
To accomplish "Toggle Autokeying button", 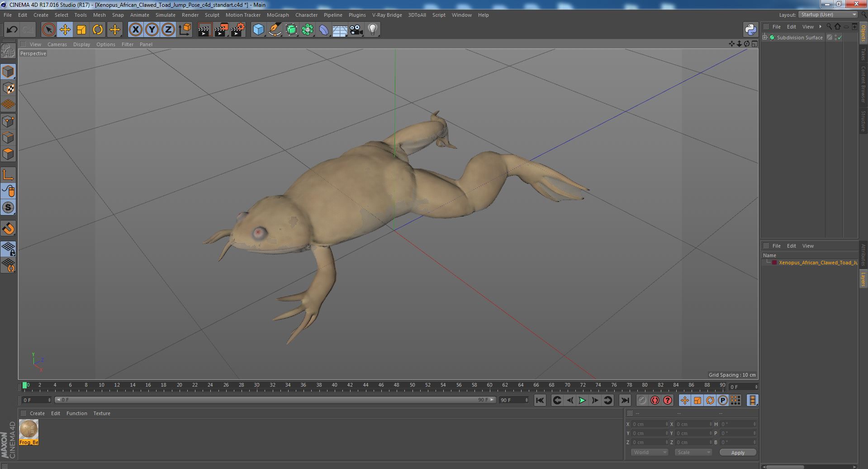I will coord(655,400).
